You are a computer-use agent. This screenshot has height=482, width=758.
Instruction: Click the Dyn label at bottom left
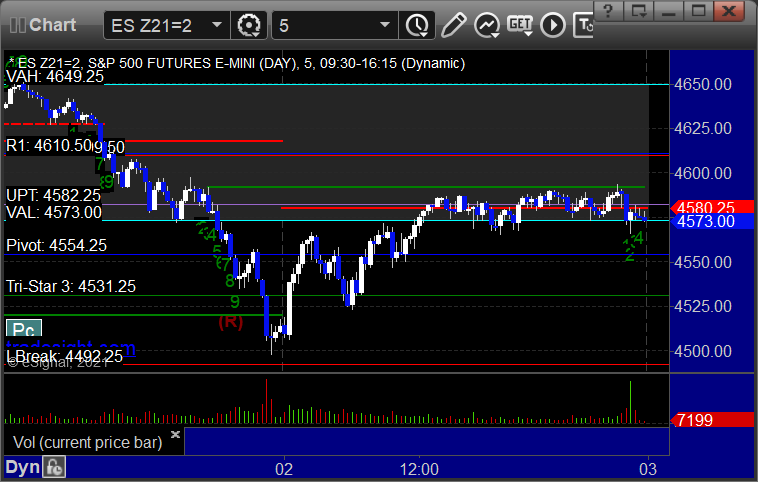22,467
